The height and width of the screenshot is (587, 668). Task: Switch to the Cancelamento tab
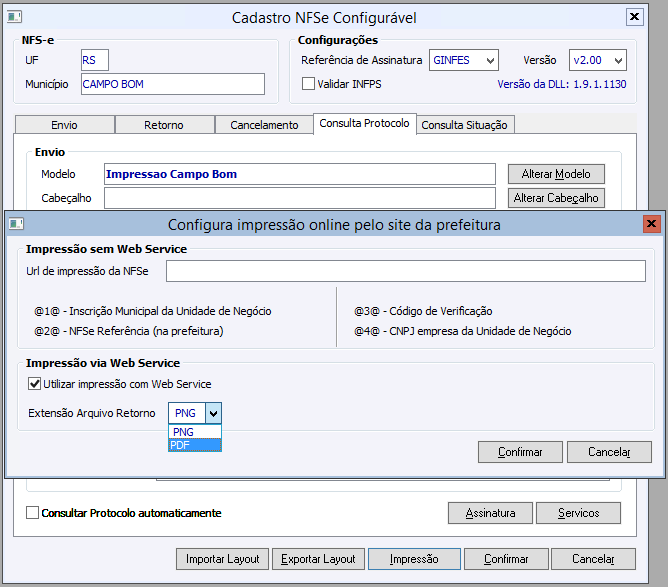(x=264, y=125)
